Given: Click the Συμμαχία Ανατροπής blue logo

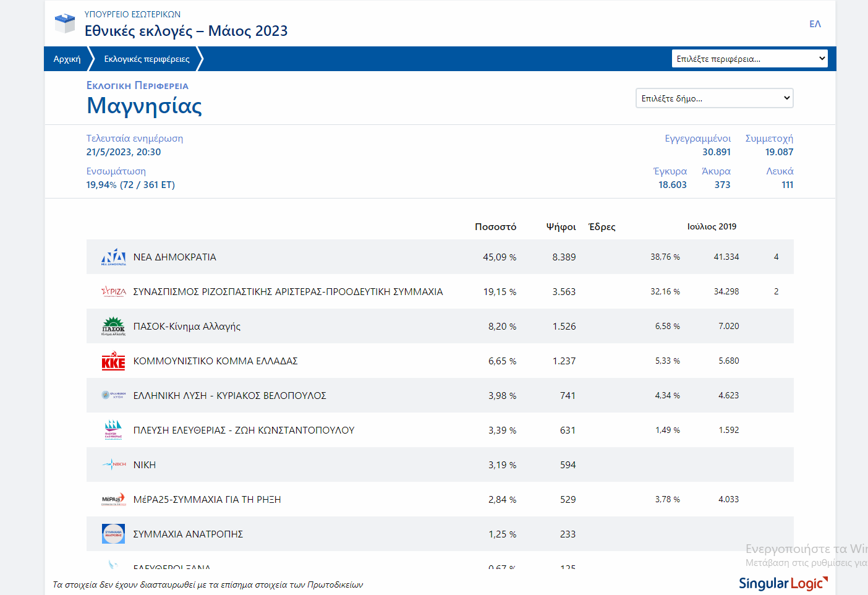Looking at the screenshot, I should pyautogui.click(x=114, y=534).
